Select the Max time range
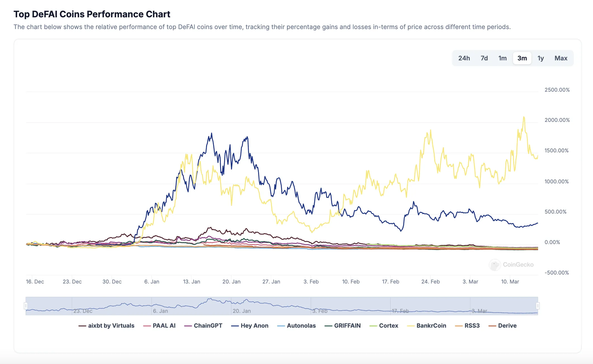Screen dimensions: 593x364 561,58
